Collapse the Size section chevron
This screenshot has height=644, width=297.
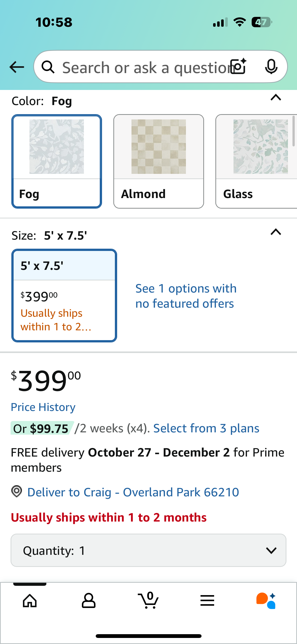click(x=276, y=232)
